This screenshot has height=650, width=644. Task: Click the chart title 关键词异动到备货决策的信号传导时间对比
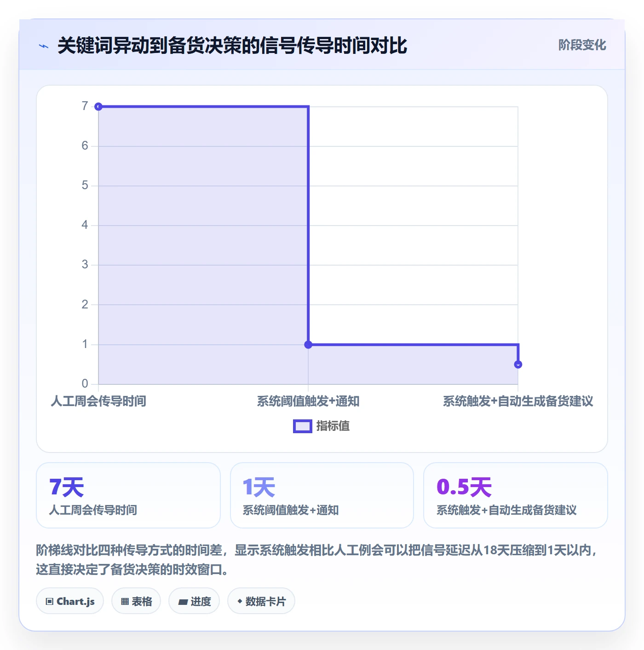[232, 46]
